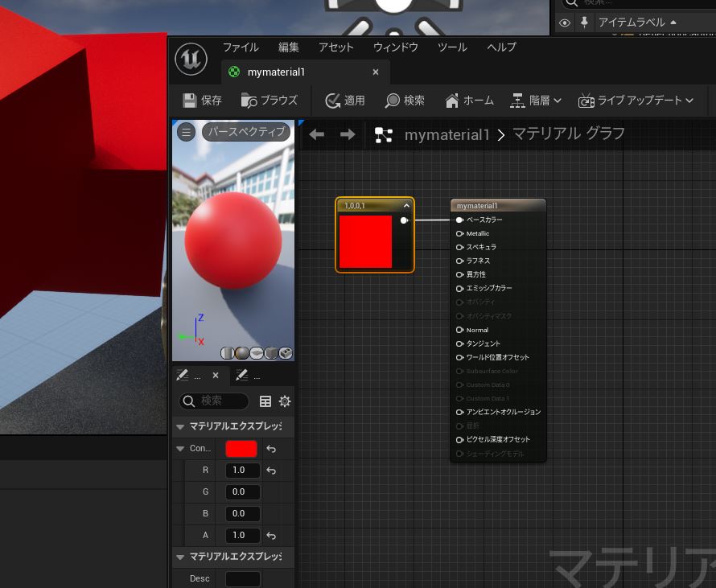Open the viewport hamburger options menu
This screenshot has width=716, height=588.
click(x=187, y=133)
